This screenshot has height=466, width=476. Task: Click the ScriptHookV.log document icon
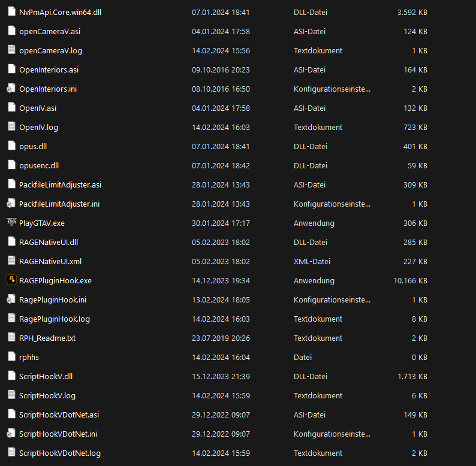(x=11, y=395)
